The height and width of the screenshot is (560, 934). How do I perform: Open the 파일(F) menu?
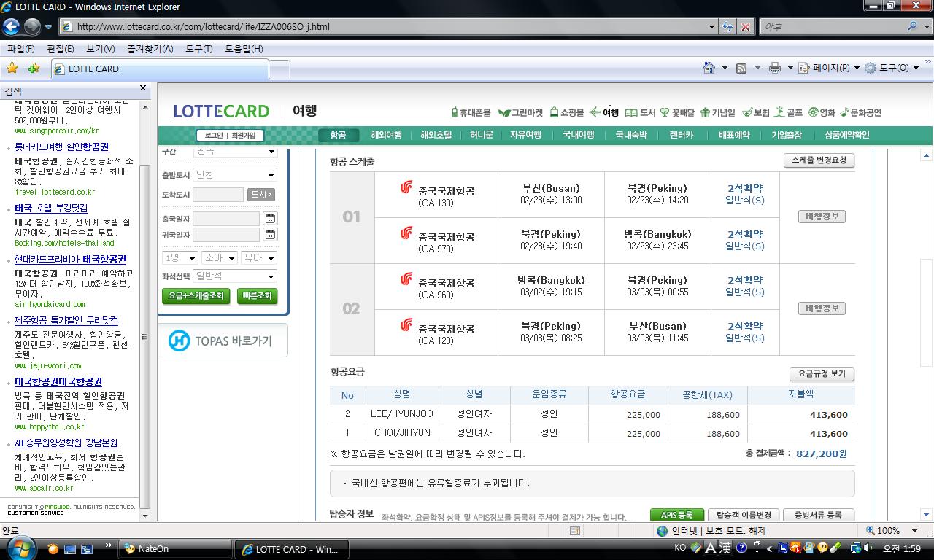point(21,49)
